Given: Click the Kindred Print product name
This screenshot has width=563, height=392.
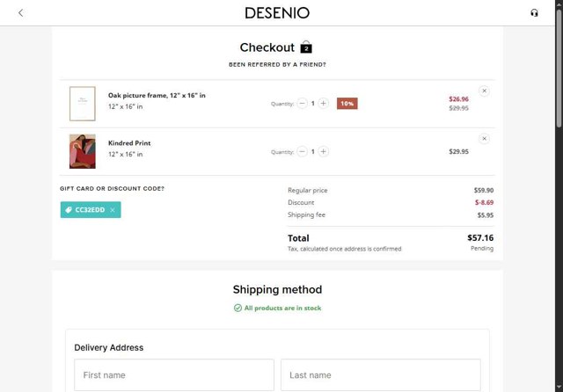Looking at the screenshot, I should coord(129,142).
